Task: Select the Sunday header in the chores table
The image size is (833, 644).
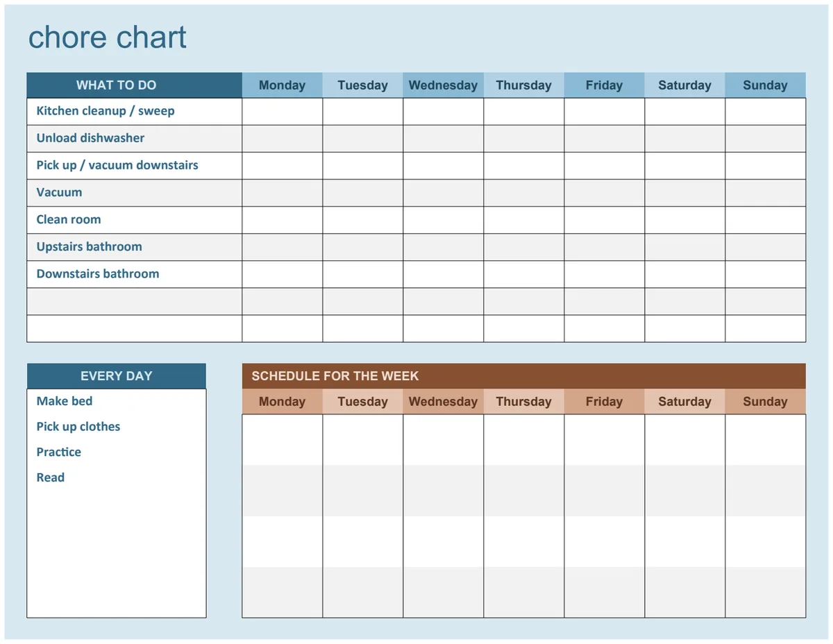Action: (x=766, y=85)
